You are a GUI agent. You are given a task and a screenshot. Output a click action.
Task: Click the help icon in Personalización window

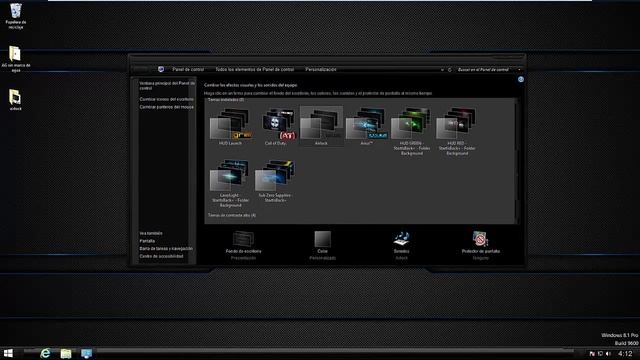click(x=521, y=80)
